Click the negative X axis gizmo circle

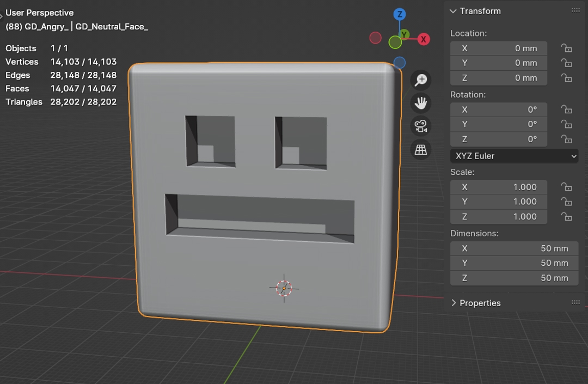[x=375, y=38]
